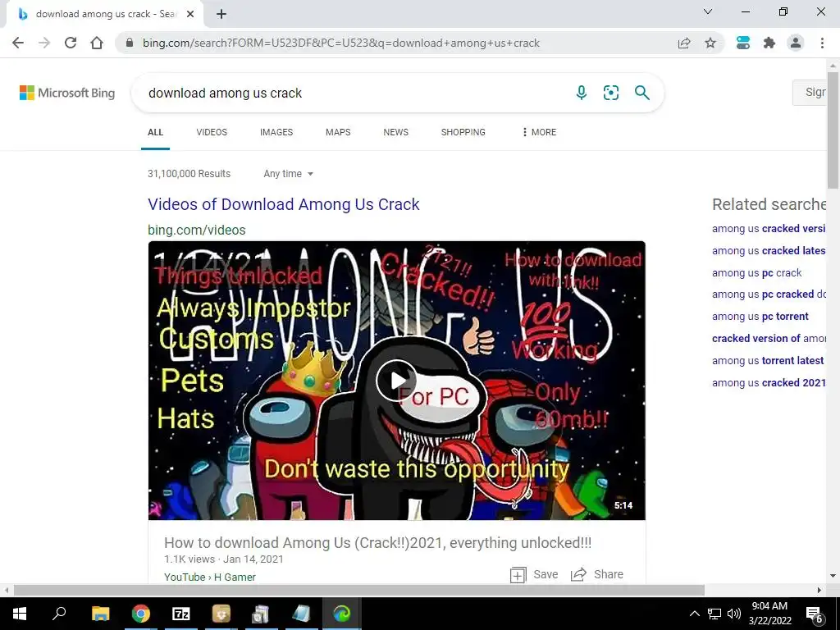
Task: Open Windows taskbar search
Action: point(59,614)
